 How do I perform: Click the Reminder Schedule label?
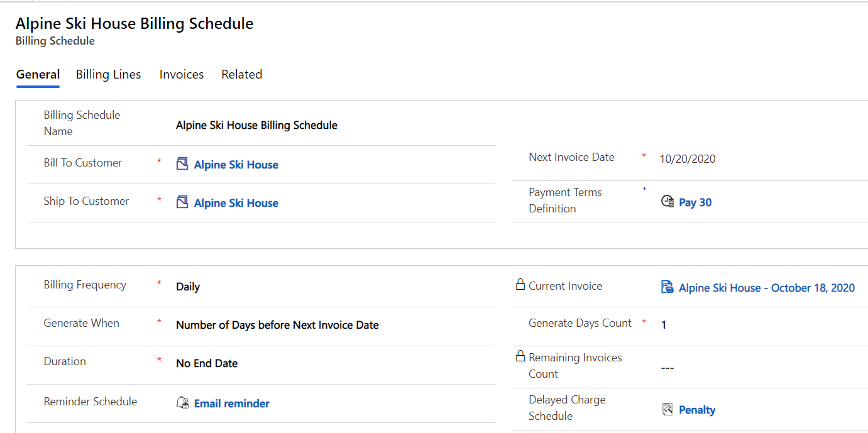click(90, 402)
